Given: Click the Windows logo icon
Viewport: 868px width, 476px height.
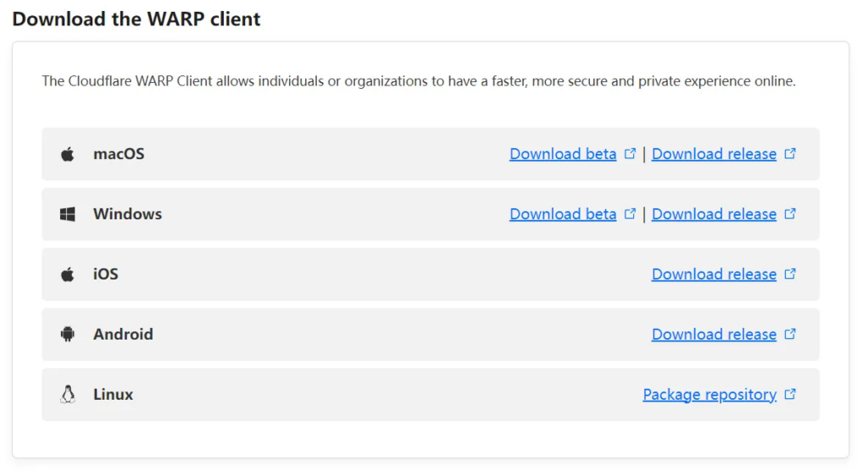Looking at the screenshot, I should tap(68, 214).
